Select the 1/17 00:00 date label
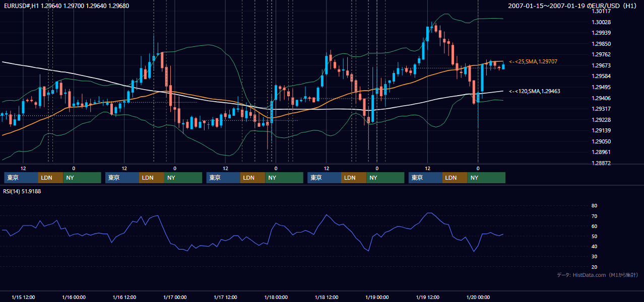The width and height of the screenshot is (644, 302). click(175, 297)
